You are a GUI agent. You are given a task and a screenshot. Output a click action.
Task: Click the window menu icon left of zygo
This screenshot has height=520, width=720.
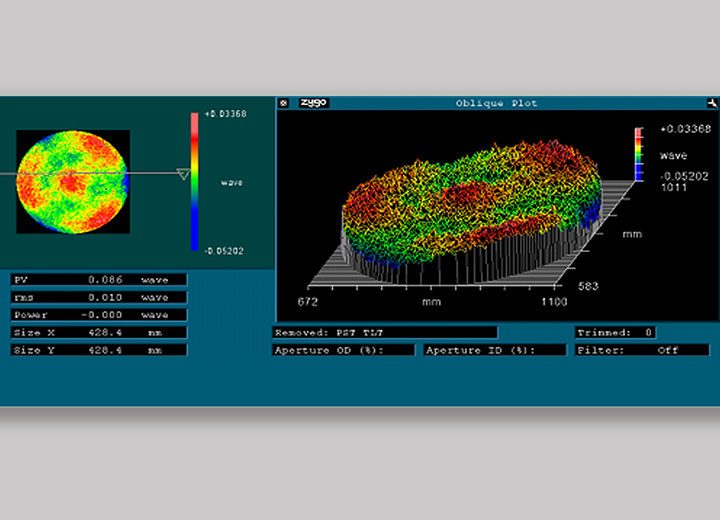pos(283,103)
